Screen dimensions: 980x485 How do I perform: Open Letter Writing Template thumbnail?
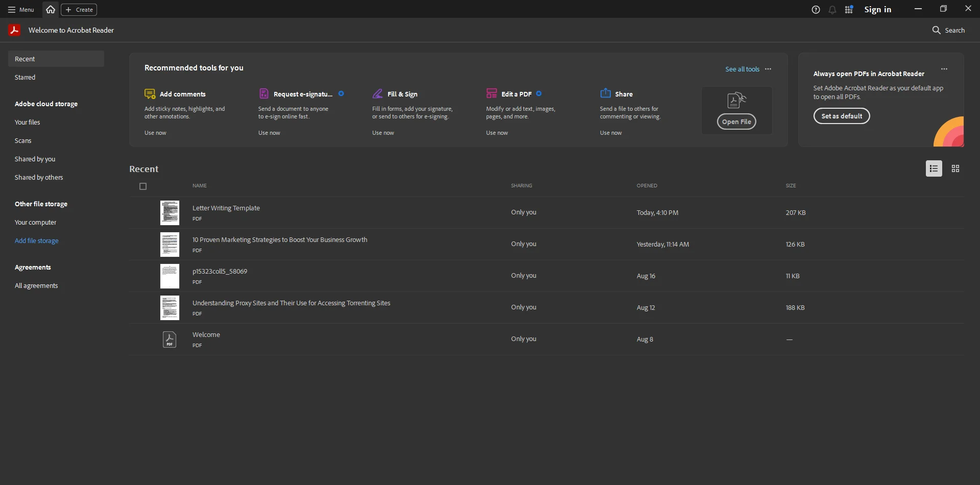[170, 213]
